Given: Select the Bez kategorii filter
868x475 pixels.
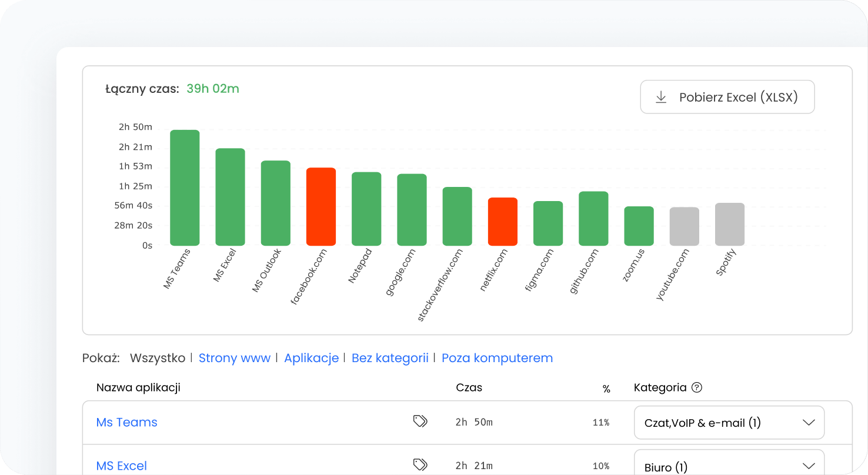Looking at the screenshot, I should click(x=390, y=358).
